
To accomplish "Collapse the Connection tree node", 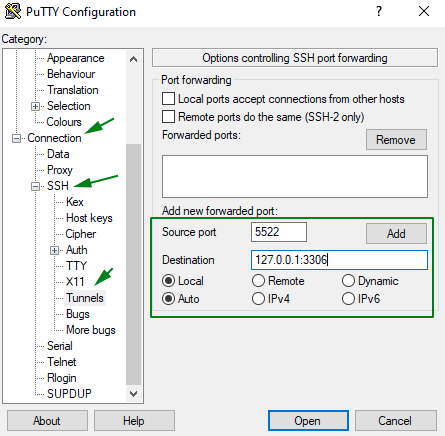I will [x=16, y=138].
